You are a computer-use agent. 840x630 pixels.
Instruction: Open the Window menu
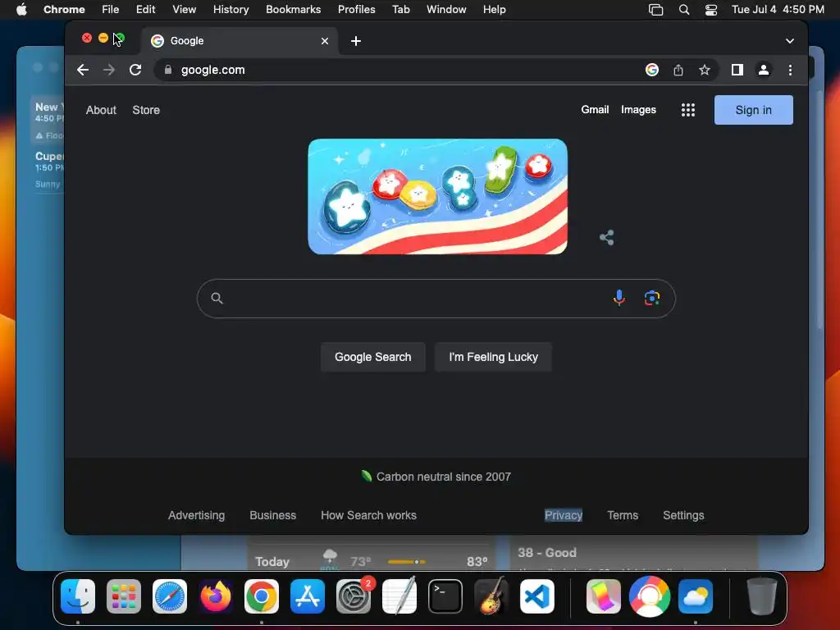446,9
